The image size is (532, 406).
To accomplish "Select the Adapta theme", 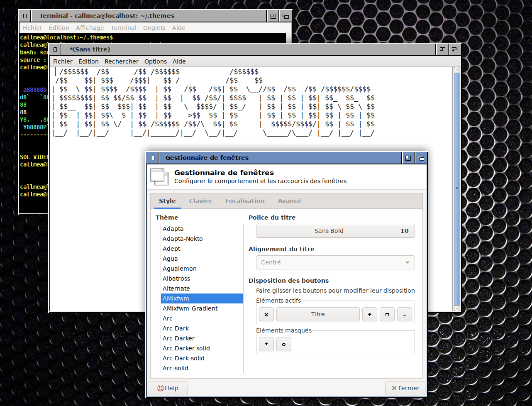I will (x=202, y=229).
